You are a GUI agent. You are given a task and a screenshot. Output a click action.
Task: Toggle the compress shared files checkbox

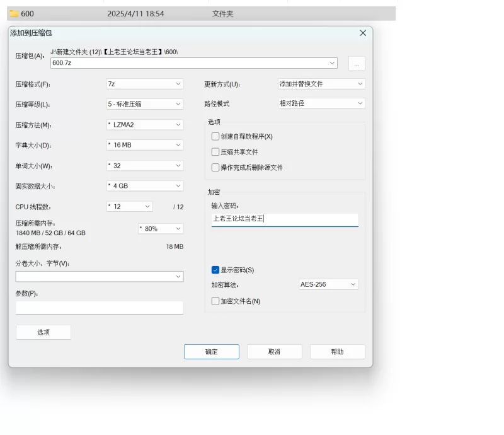(216, 152)
